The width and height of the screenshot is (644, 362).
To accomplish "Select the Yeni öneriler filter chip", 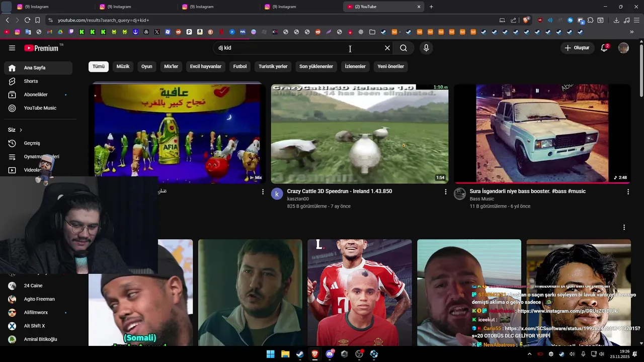I will (391, 66).
